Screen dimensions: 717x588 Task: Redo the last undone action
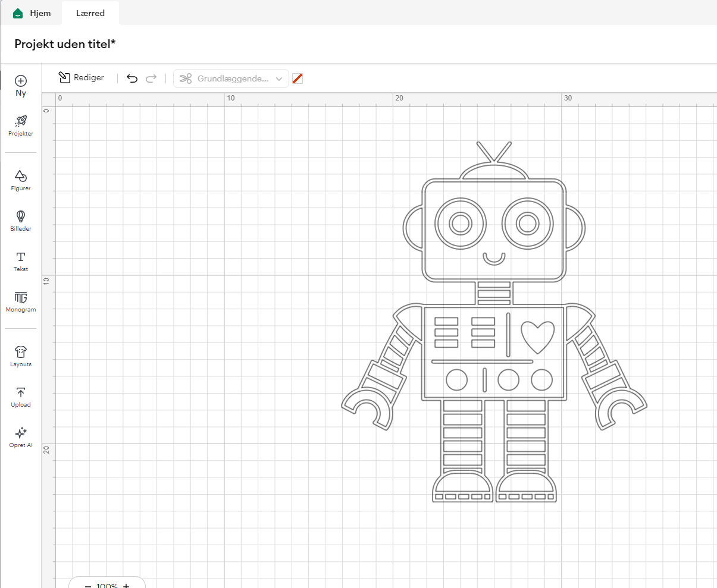[x=151, y=78]
